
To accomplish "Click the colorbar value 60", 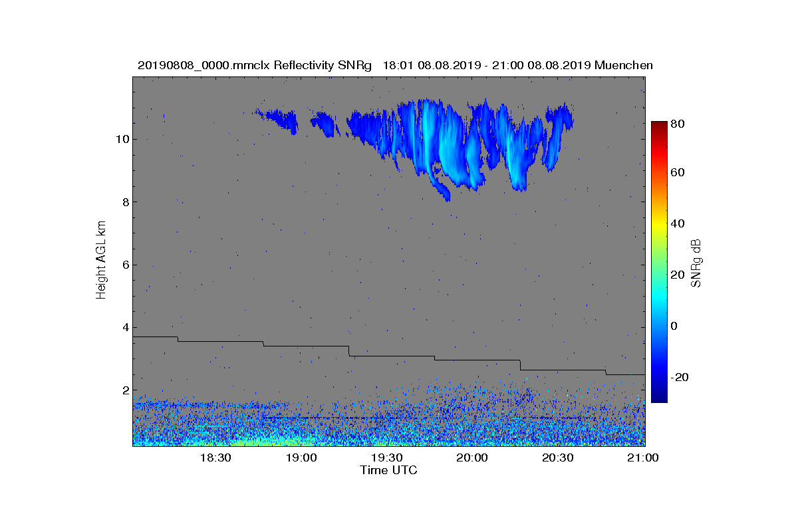I will pyautogui.click(x=678, y=173).
